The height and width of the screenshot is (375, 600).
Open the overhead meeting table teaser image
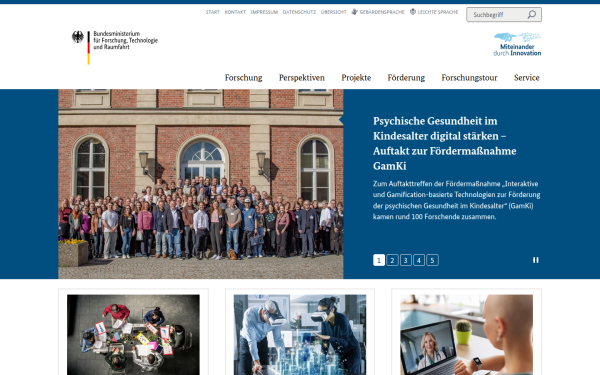click(133, 335)
